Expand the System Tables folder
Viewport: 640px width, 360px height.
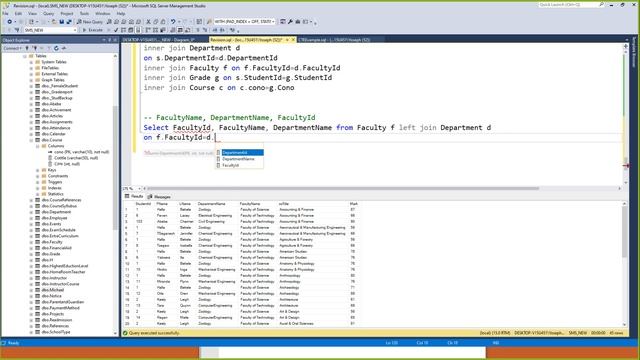click(x=31, y=62)
